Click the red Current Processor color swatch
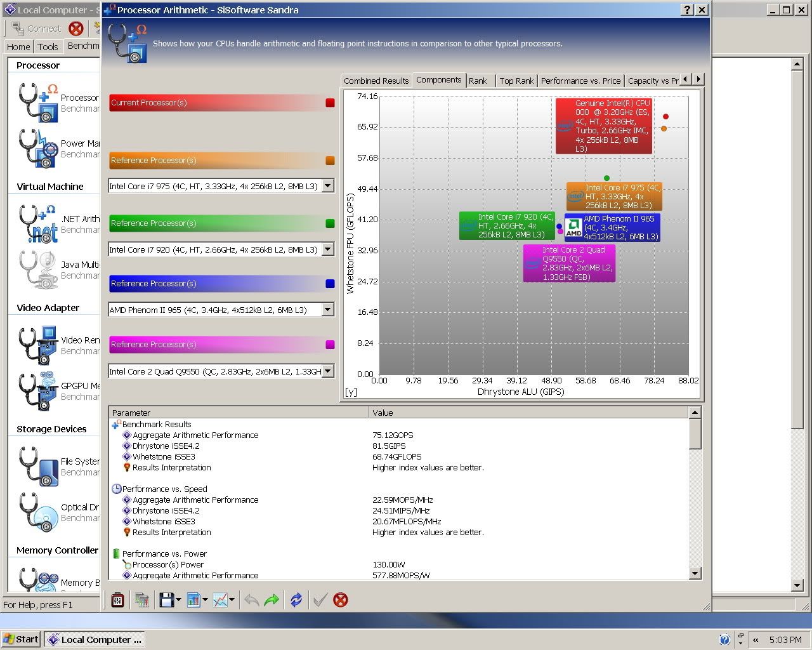The width and height of the screenshot is (812, 650). click(330, 103)
